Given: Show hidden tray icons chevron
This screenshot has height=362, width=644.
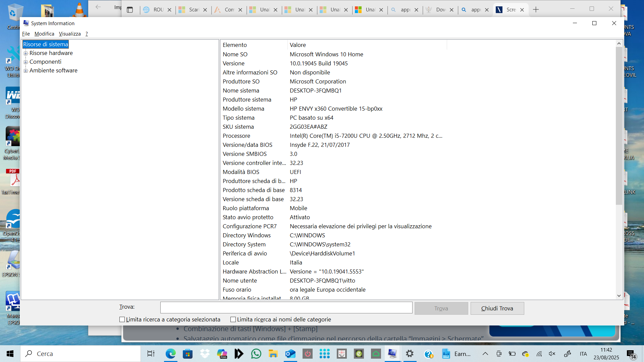Looking at the screenshot, I should pyautogui.click(x=485, y=354).
